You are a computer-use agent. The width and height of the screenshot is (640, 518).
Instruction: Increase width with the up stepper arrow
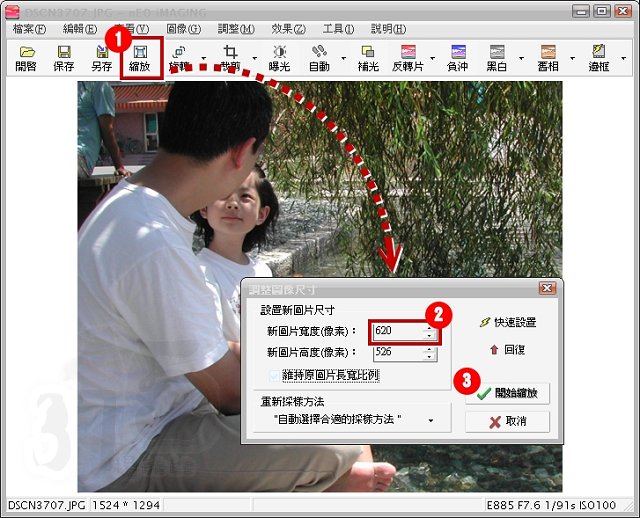[429, 327]
